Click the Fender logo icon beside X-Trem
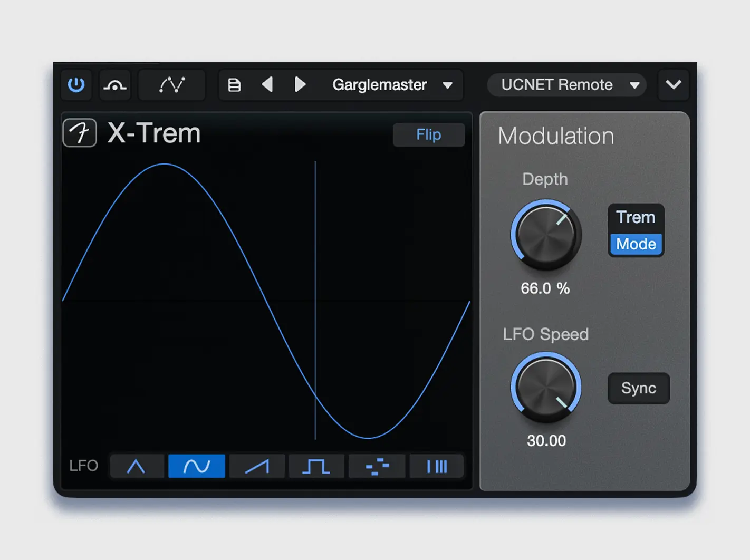This screenshot has height=560, width=750. tap(80, 133)
